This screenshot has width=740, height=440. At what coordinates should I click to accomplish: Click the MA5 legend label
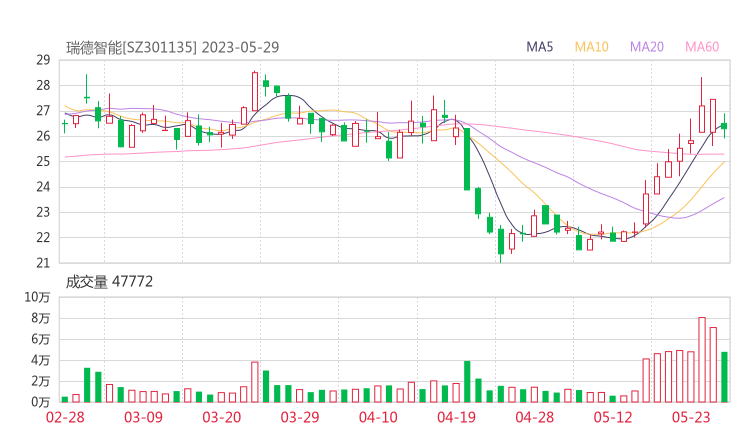pyautogui.click(x=539, y=47)
